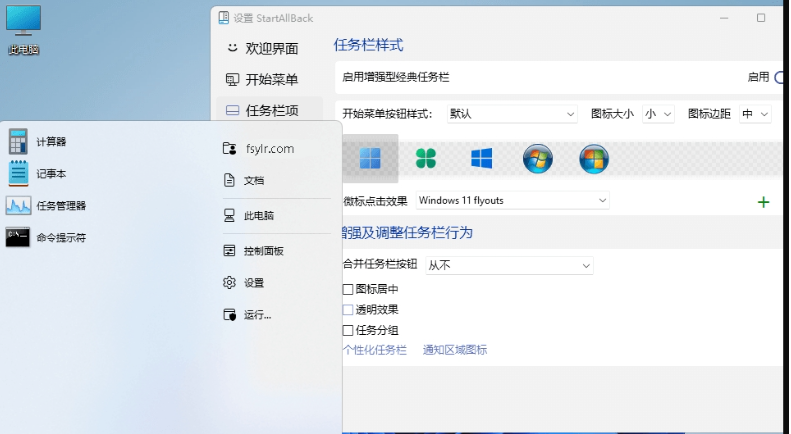Select the Windows 11 start button style
Image resolution: width=791 pixels, height=434 pixels.
pos(370,158)
